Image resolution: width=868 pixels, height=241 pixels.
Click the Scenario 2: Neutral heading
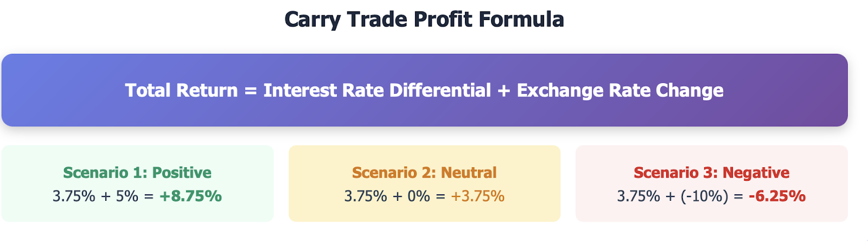424,173
